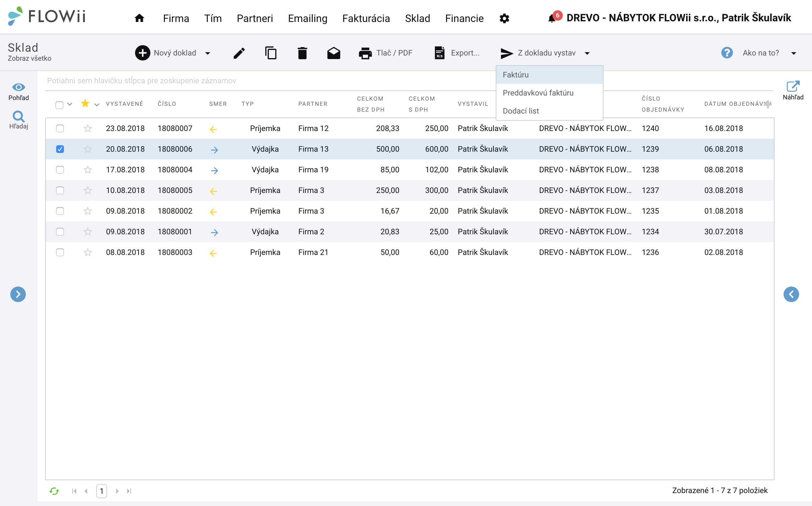
Task: Sort by the ČÍSLO column header
Action: [167, 104]
